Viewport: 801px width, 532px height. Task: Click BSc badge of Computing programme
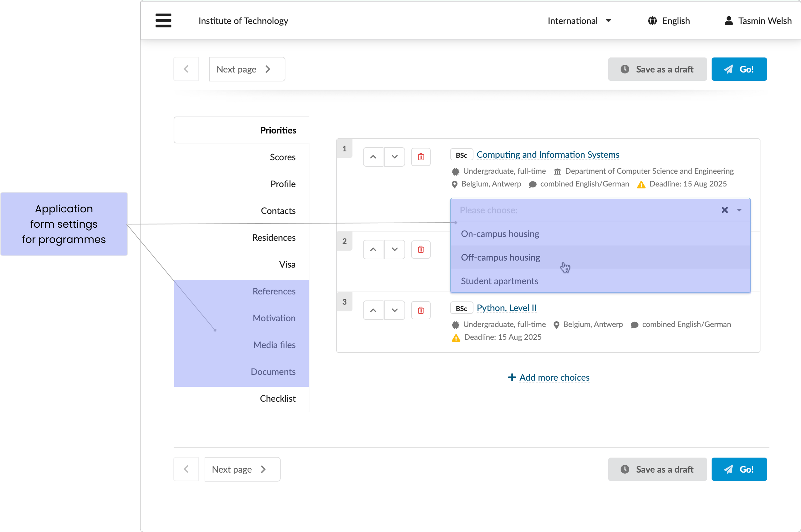coord(461,155)
